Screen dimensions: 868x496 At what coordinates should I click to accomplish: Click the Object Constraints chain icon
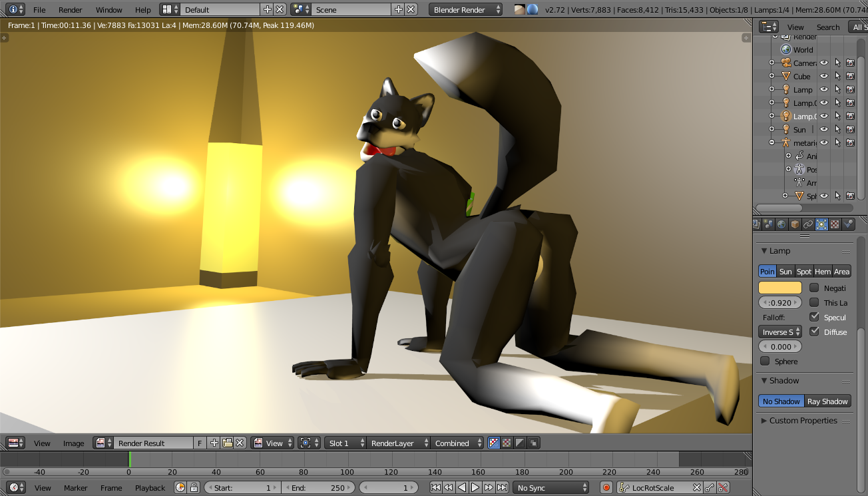coord(808,225)
